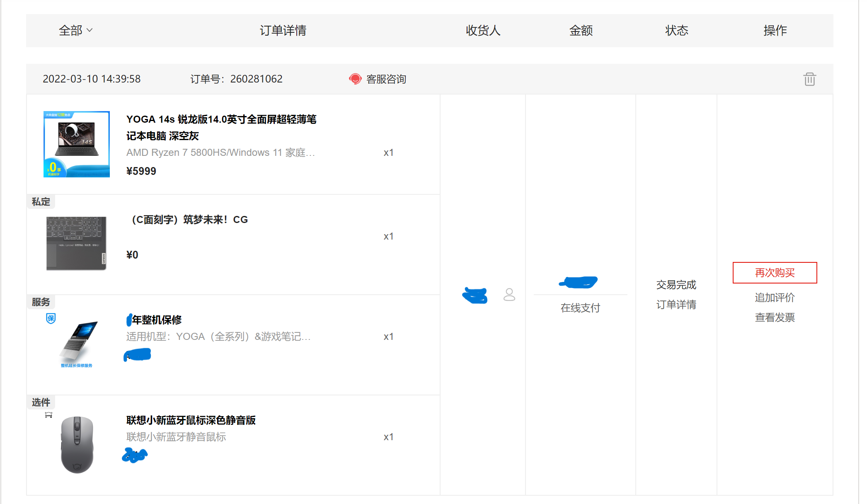The image size is (867, 504).
Task: Click 联想小新蓝牙静音鼠标 description text
Action: pyautogui.click(x=176, y=437)
